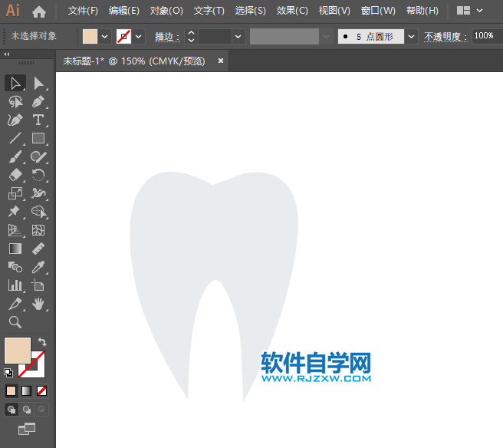Select the Zoom magnifier tool
This screenshot has width=503, height=448.
[15, 322]
